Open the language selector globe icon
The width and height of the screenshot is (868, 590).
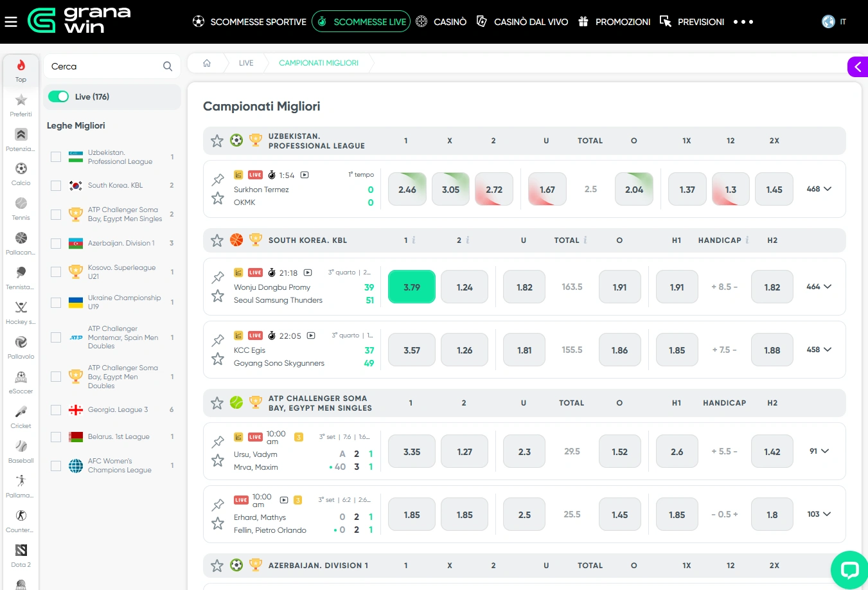click(x=828, y=22)
